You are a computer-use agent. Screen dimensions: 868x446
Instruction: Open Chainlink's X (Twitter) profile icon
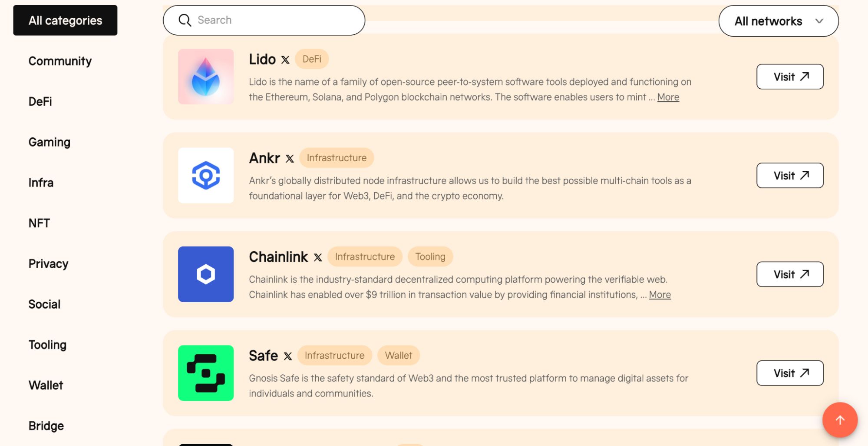[x=318, y=257]
